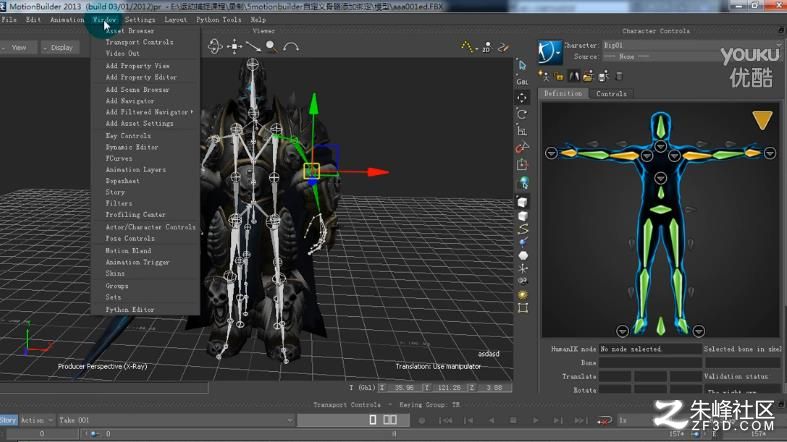787x442 pixels.
Task: Switch to the Definition tab
Action: point(563,93)
